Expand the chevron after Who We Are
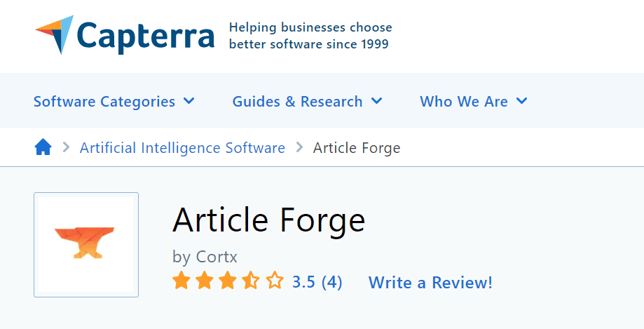Viewport: 644px width, 329px height. pos(521,101)
